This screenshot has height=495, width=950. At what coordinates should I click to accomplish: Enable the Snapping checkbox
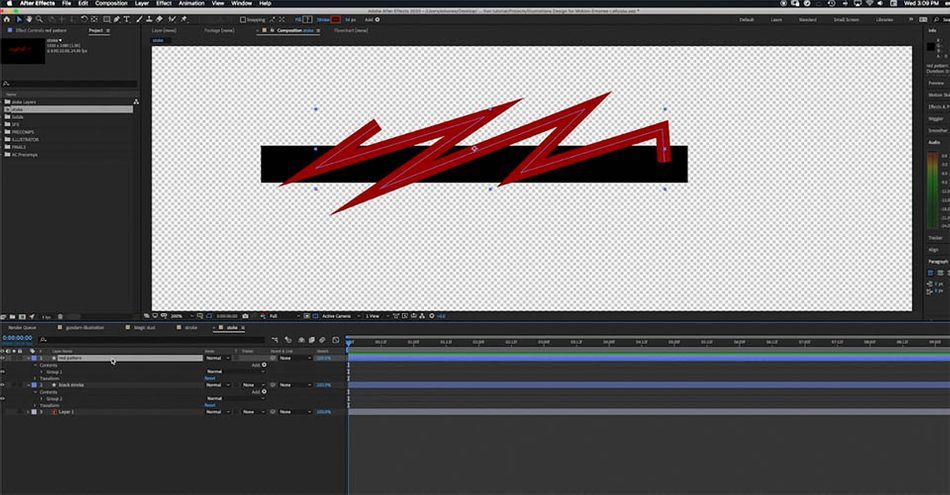point(243,19)
